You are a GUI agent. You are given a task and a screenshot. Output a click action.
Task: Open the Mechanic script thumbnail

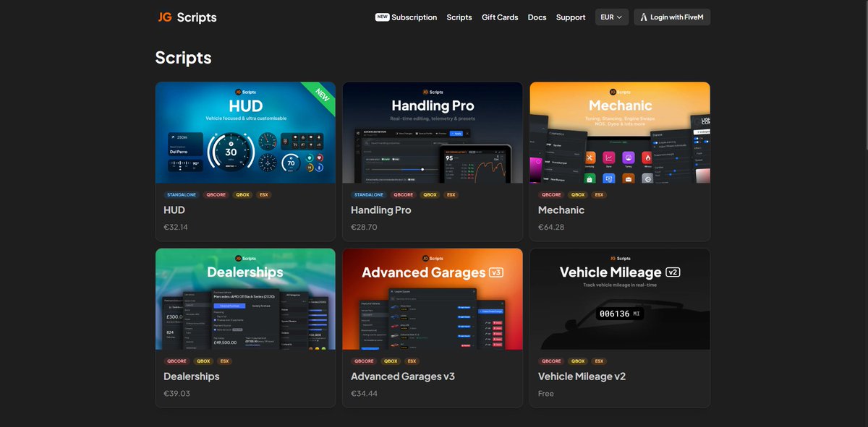pos(620,132)
